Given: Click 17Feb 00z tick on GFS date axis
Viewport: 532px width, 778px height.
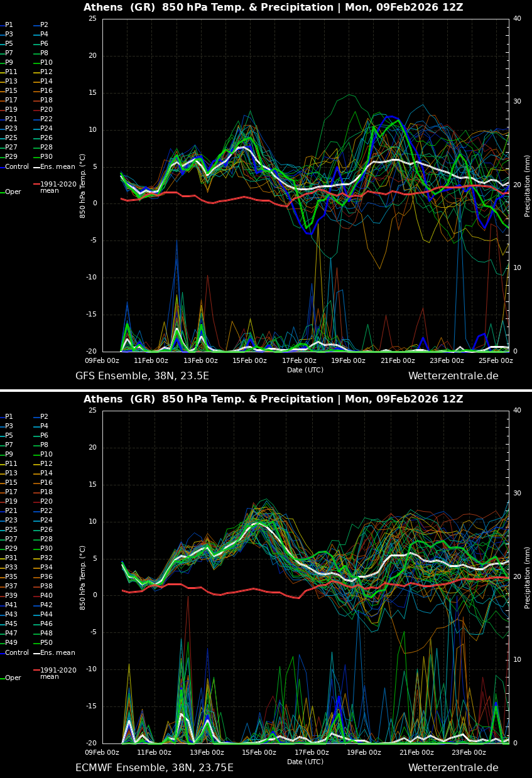Looking at the screenshot, I should (x=299, y=361).
